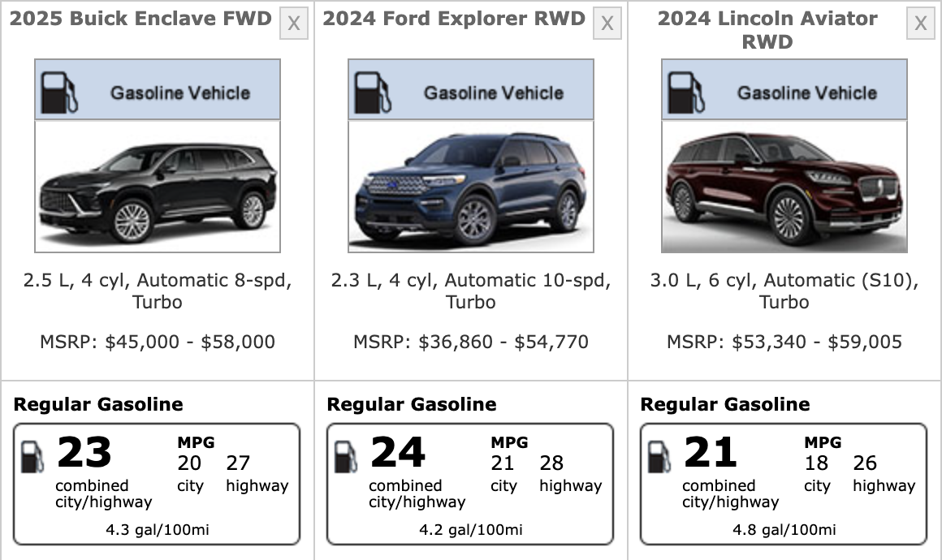Click the 2025 Buick Enclave FWD title
The image size is (942, 560).
point(140,19)
